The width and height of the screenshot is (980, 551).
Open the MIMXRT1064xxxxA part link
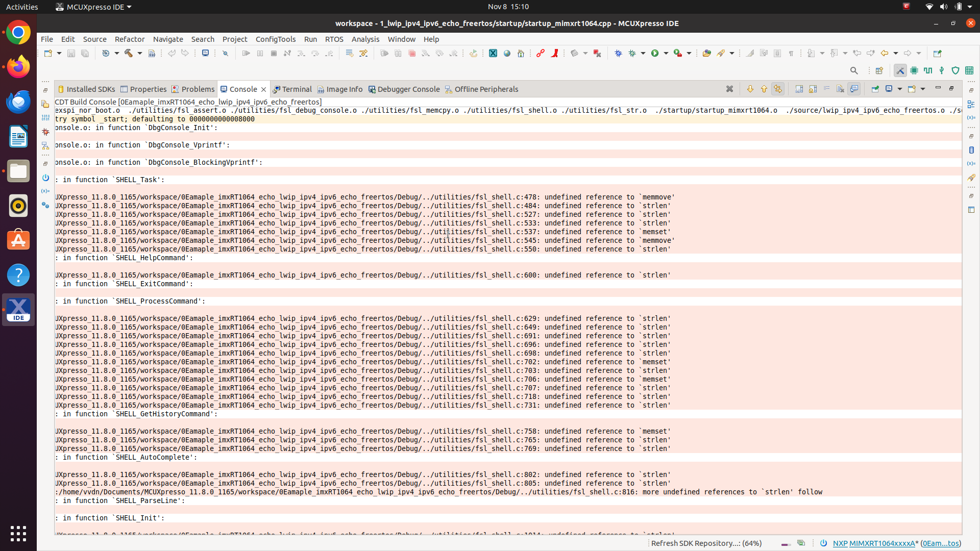(x=884, y=543)
